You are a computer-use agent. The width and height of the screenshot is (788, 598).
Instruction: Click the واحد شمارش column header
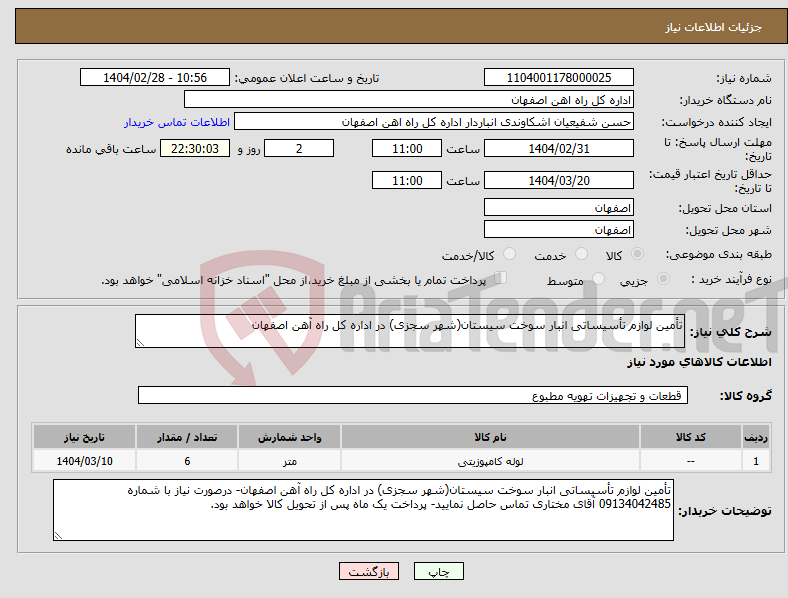(x=289, y=437)
